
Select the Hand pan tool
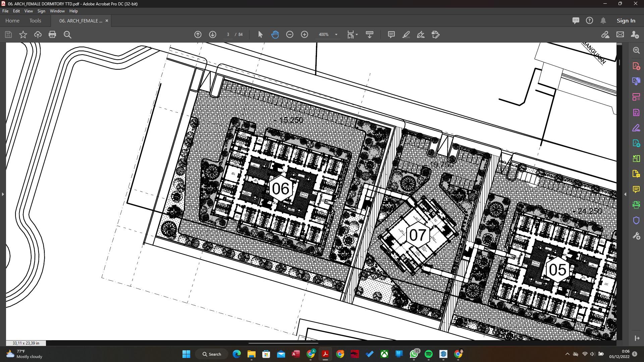point(275,35)
